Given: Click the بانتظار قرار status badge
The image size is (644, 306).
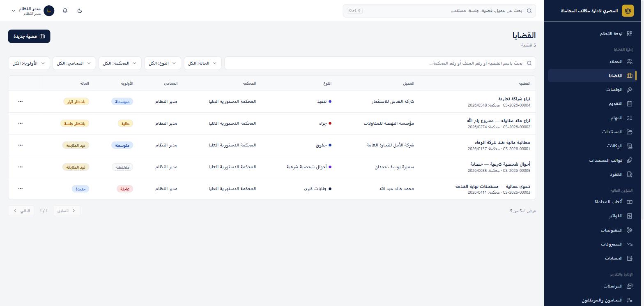Looking at the screenshot, I should (76, 102).
